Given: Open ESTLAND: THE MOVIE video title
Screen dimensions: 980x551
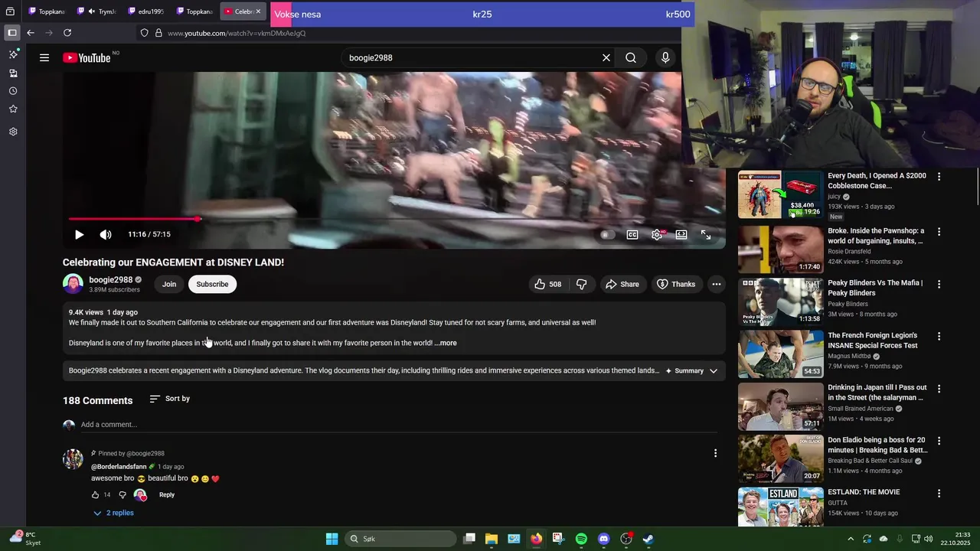Looking at the screenshot, I should (x=864, y=492).
